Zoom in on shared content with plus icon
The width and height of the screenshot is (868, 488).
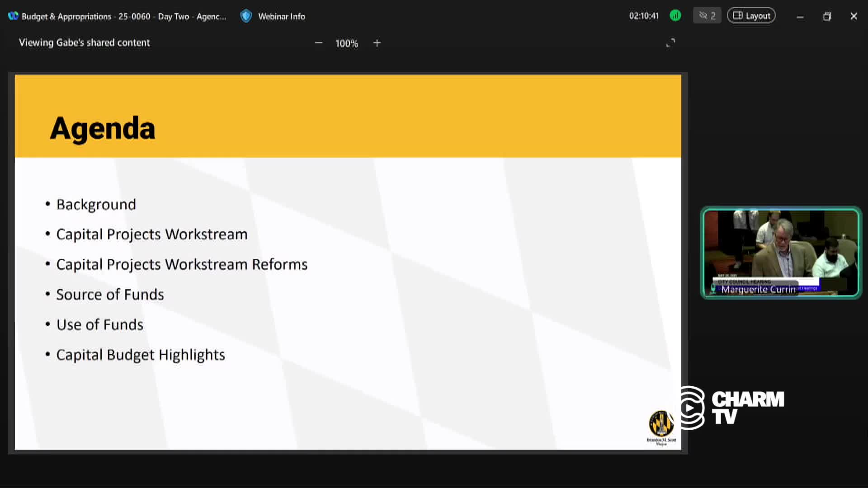tap(377, 43)
